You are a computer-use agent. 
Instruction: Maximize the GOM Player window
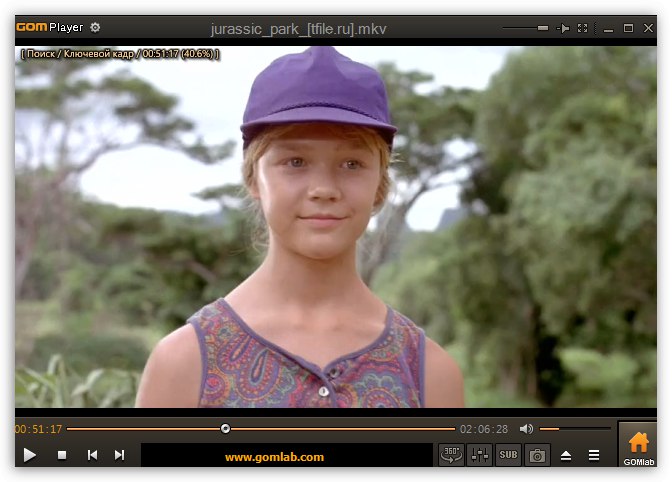point(628,28)
